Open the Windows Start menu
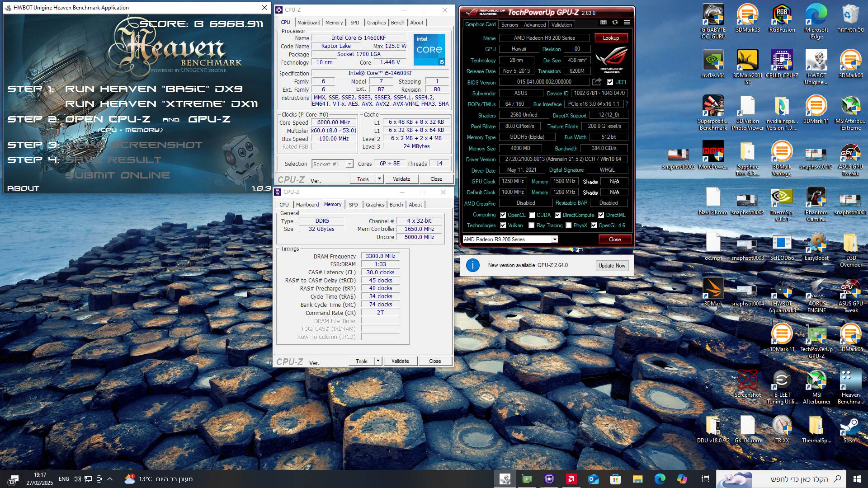This screenshot has height=488, width=868. point(857,479)
